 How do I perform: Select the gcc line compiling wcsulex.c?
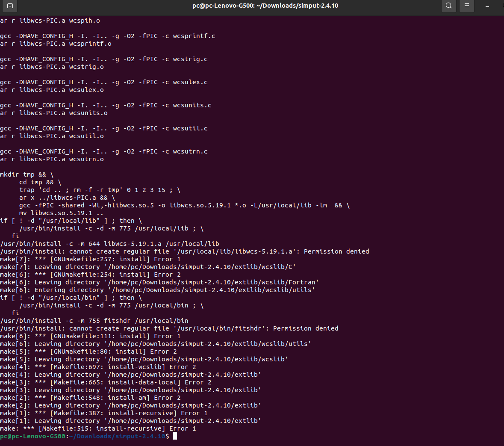pos(104,83)
